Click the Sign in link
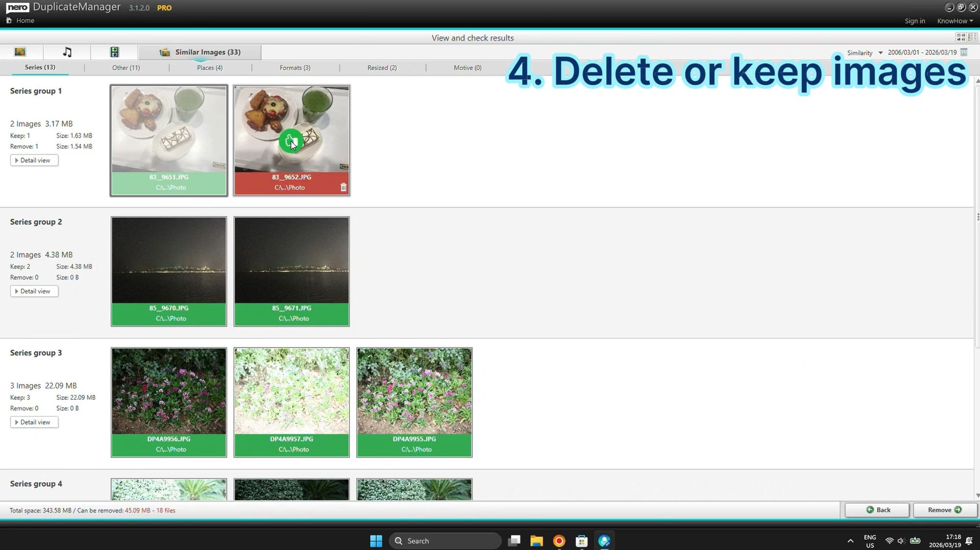This screenshot has width=980, height=550. [x=915, y=21]
